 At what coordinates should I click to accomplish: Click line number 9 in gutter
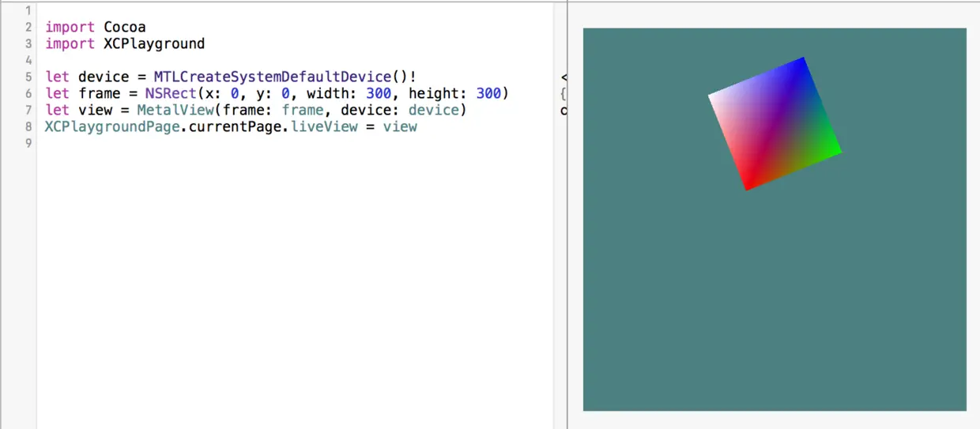pos(28,143)
